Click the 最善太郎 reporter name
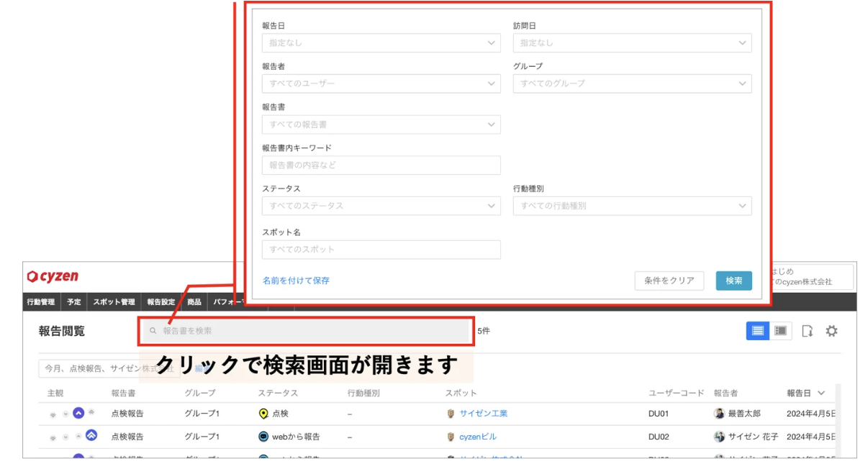This screenshot has width=868, height=469. click(x=744, y=414)
